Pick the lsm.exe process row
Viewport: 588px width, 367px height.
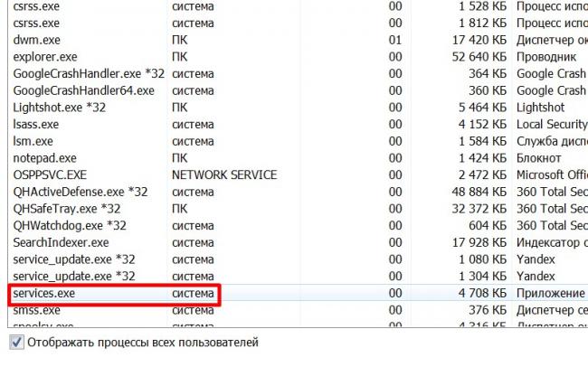click(x=34, y=141)
